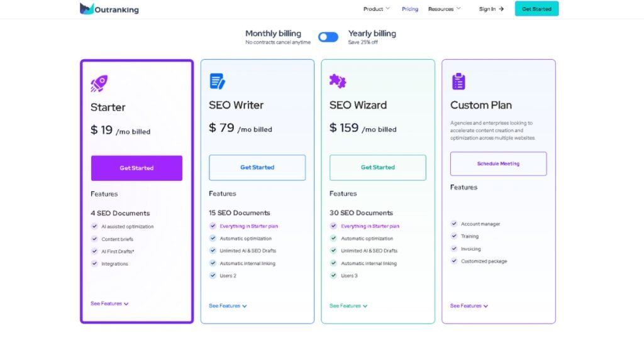
Task: Go to the Pricing page
Action: 410,9
